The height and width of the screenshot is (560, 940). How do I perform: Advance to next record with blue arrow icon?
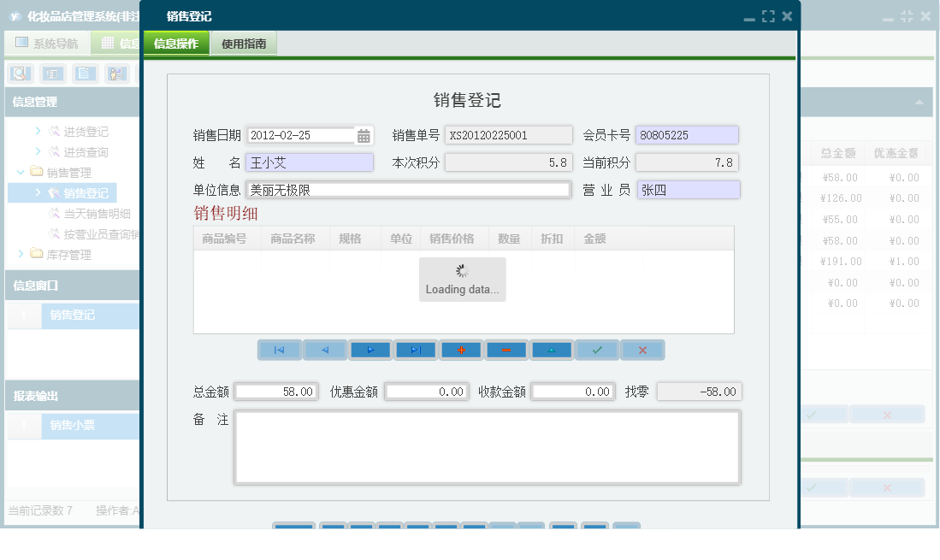[370, 350]
